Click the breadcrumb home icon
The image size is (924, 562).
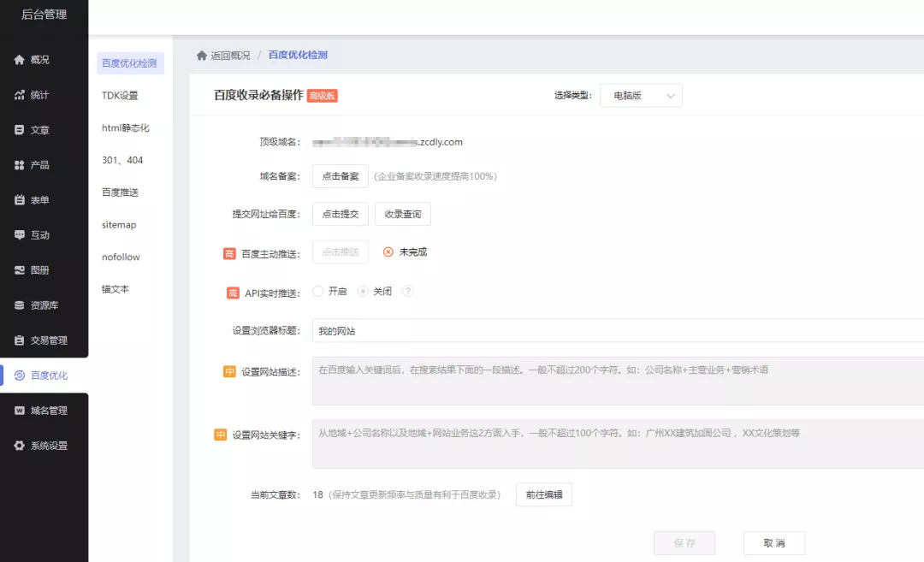point(202,56)
